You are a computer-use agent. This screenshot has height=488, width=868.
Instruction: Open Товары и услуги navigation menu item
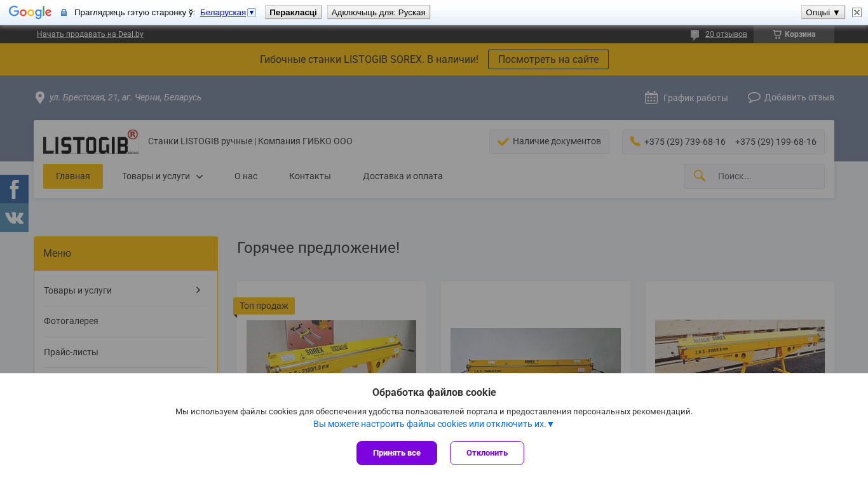click(156, 176)
